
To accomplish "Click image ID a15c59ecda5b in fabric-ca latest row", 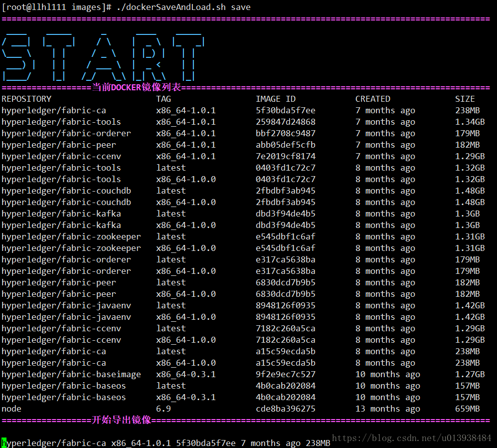I will tap(285, 351).
